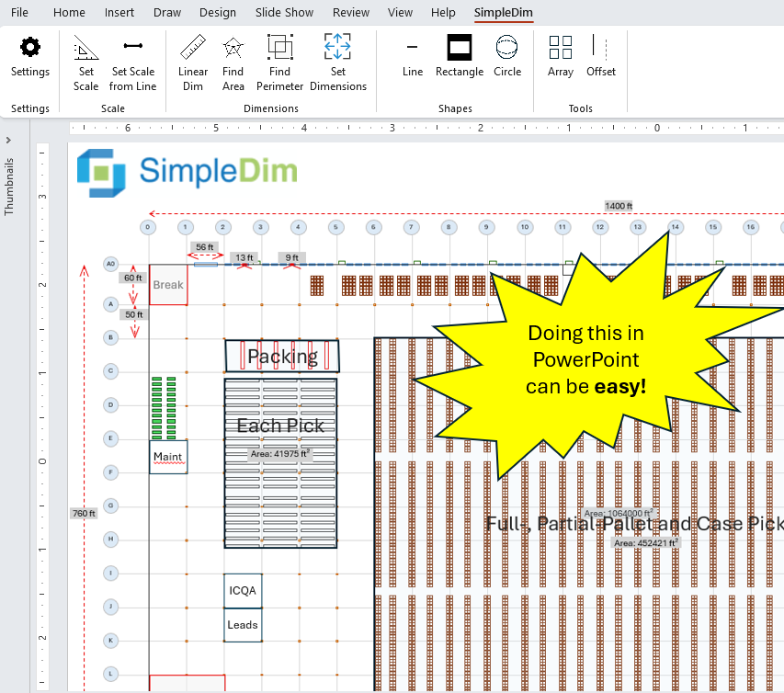Choose Set Scale from Line
This screenshot has width=784, height=693.
(x=132, y=63)
